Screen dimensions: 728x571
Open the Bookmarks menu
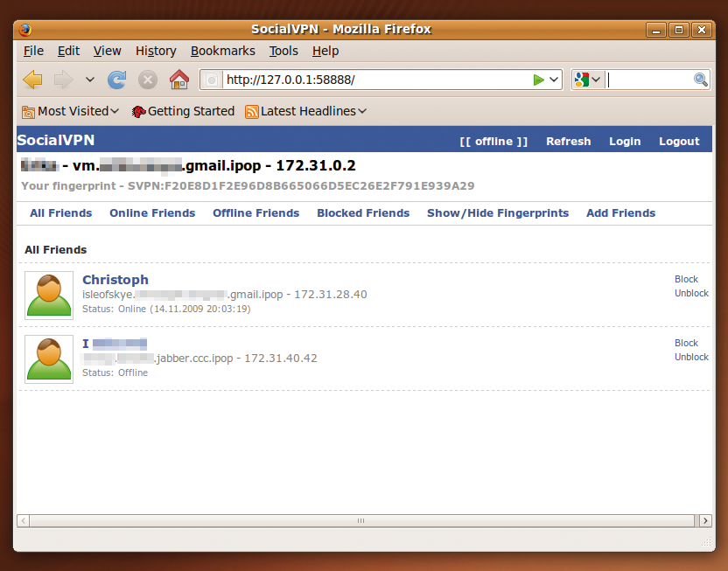point(223,51)
